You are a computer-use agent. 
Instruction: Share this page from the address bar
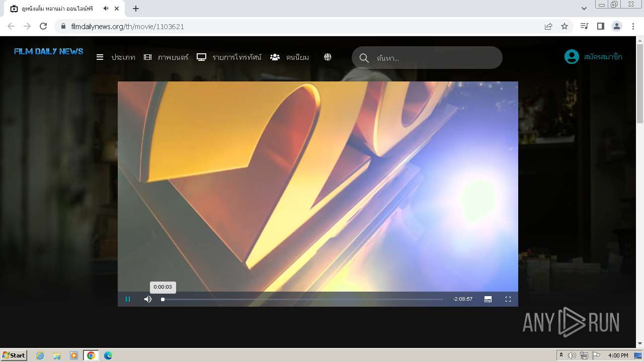coord(548,26)
